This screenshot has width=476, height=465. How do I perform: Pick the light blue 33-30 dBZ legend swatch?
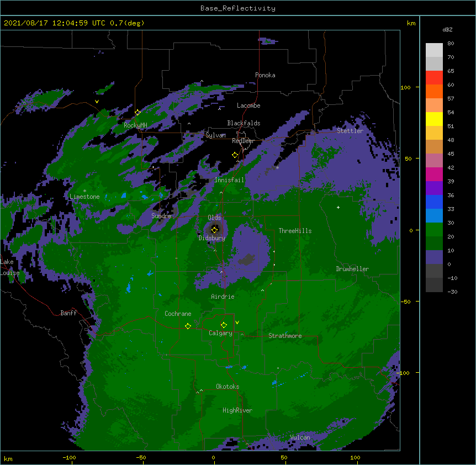tap(434, 215)
